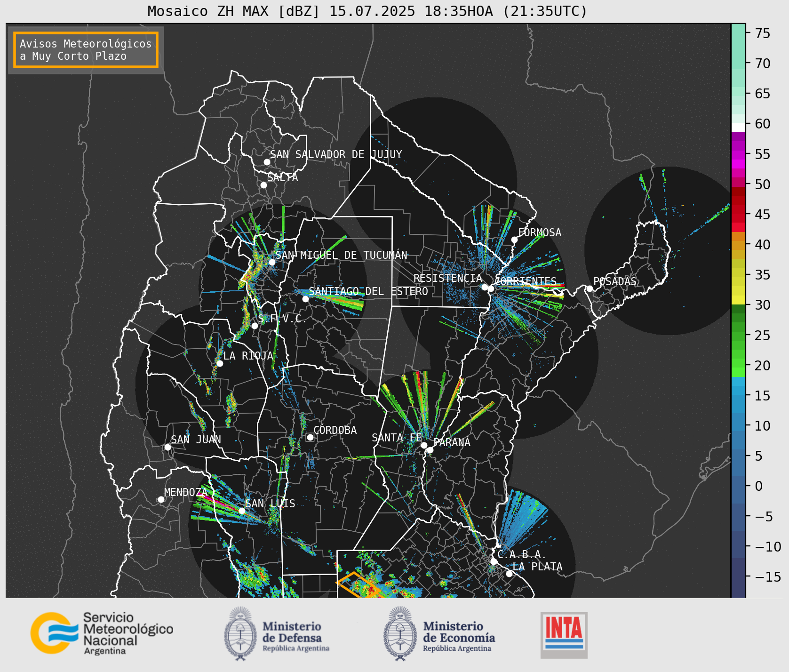Click the Servicio Meteorológico Nacional logo
This screenshot has height=672, width=789.
point(102,633)
